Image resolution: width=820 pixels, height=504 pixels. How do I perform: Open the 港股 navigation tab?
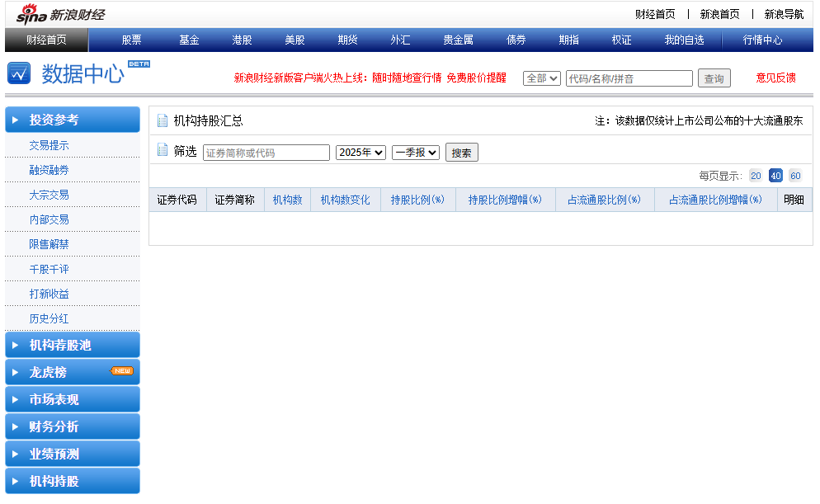(x=242, y=40)
